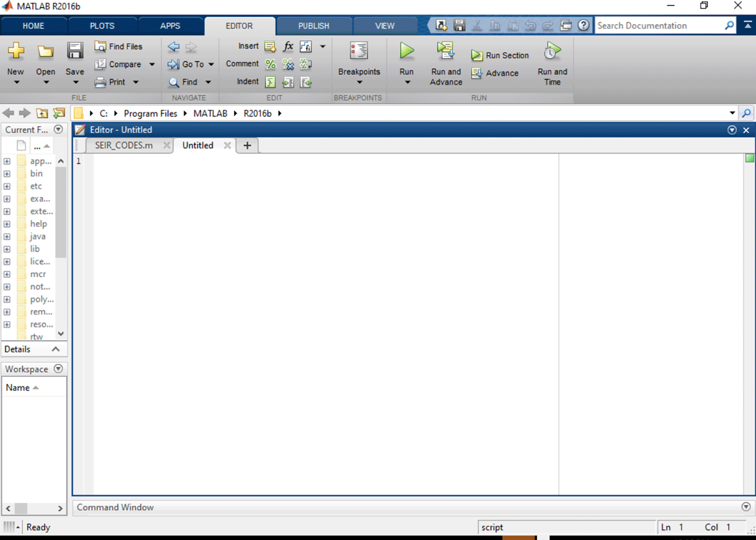This screenshot has height=540, width=756.
Task: Click the green Run script icon
Action: (x=406, y=51)
